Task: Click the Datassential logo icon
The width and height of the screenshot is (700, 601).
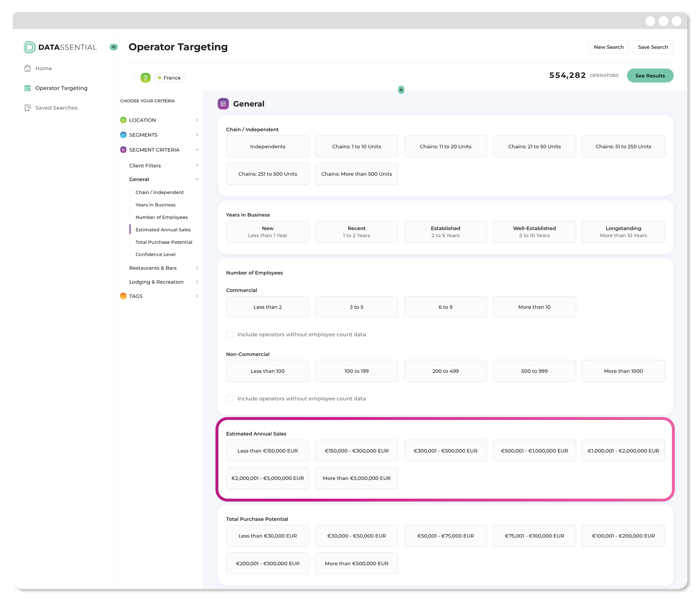Action: (29, 47)
